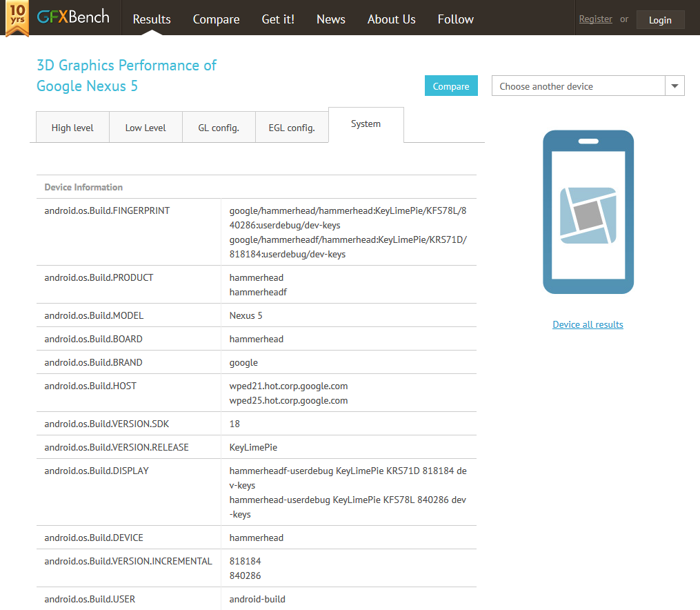Select android.os.Build.BRAND label
The height and width of the screenshot is (610, 700).
(93, 362)
